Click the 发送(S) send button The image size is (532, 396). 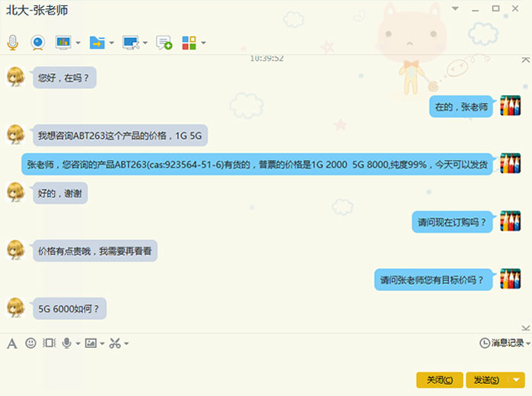click(x=486, y=380)
